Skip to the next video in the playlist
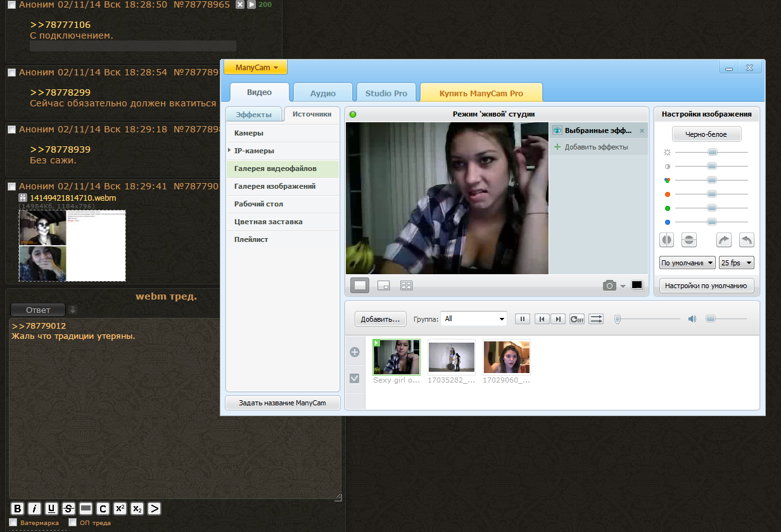This screenshot has width=781, height=532. coord(558,319)
